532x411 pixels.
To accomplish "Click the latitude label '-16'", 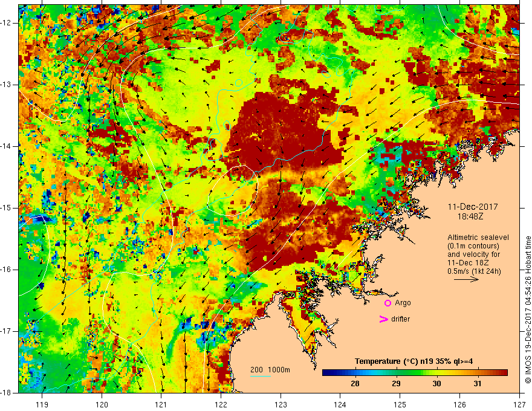I will point(7,270).
